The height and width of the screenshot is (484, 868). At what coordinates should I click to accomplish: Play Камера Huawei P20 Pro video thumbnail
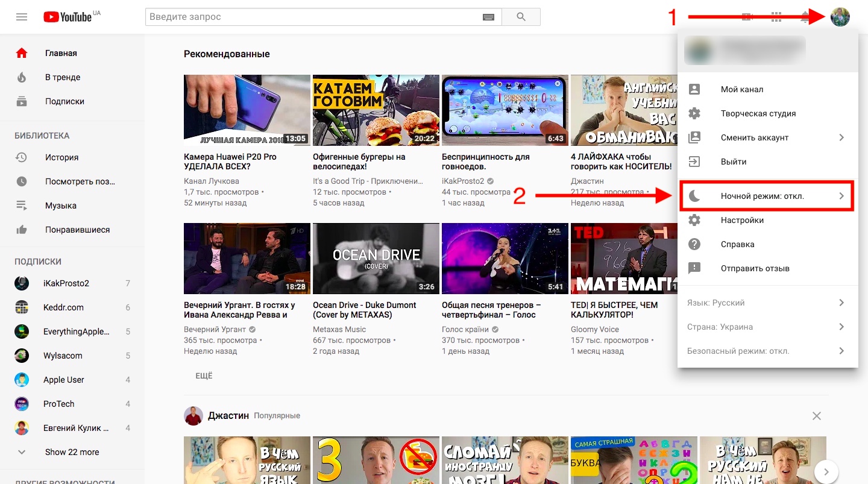click(247, 110)
